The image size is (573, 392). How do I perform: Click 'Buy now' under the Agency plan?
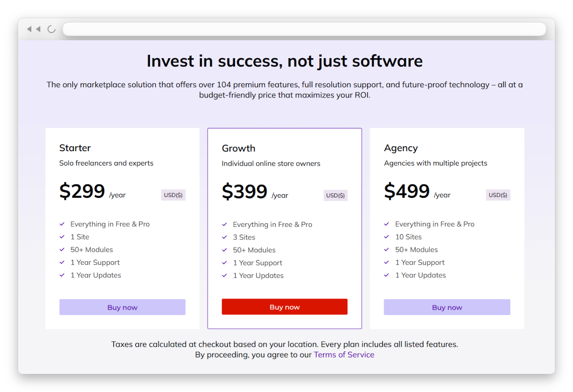pyautogui.click(x=447, y=307)
